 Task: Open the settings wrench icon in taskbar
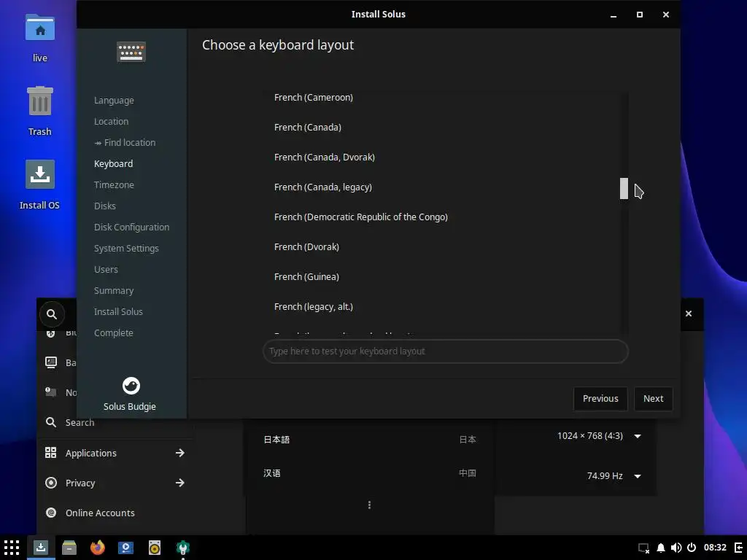(183, 548)
